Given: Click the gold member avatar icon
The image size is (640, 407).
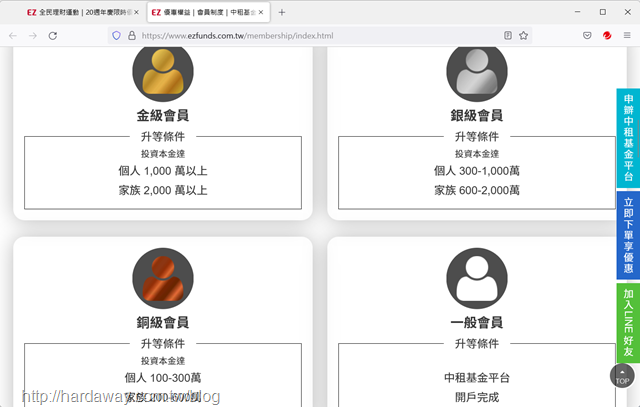Looking at the screenshot, I should (163, 72).
